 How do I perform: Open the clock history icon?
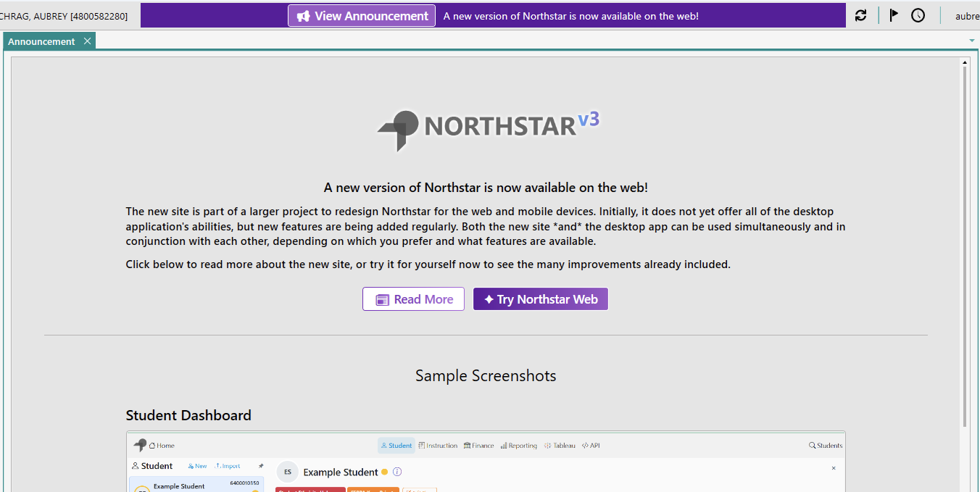coord(918,15)
